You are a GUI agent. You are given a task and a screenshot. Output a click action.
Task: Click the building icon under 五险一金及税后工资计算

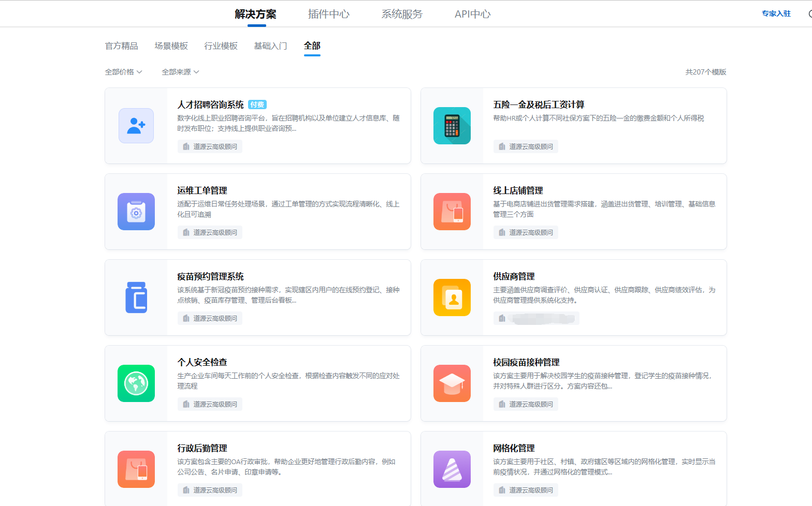502,147
